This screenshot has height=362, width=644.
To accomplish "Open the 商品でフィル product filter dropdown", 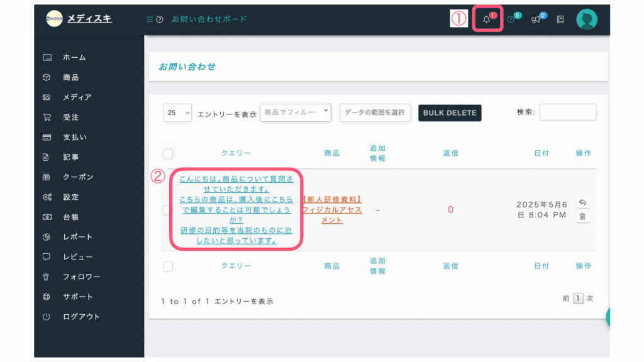I will click(296, 112).
